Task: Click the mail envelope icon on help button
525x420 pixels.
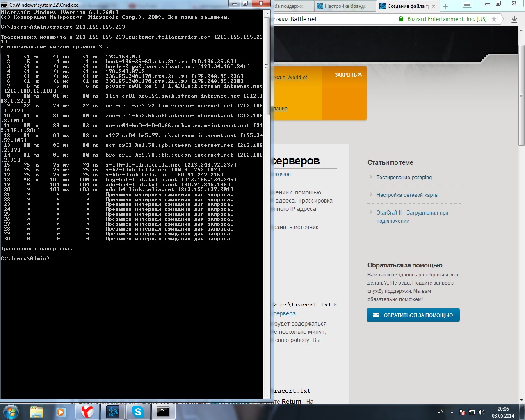Action: 376,315
